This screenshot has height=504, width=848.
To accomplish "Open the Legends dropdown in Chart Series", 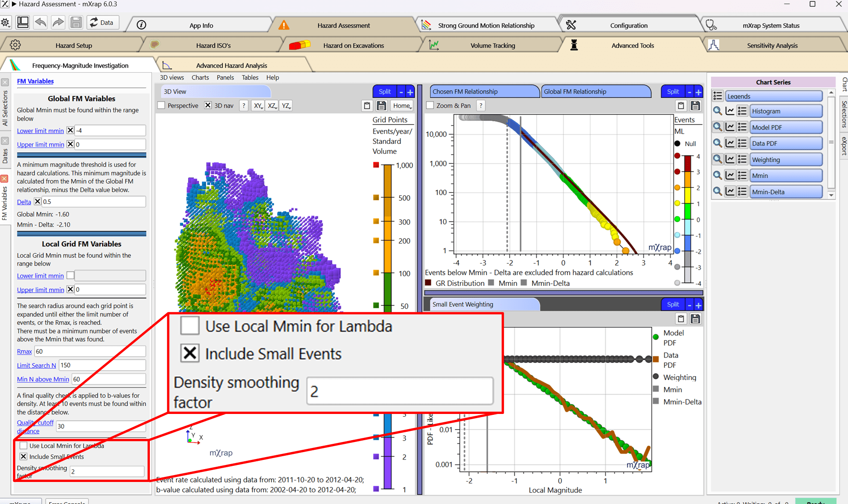I will 774,96.
